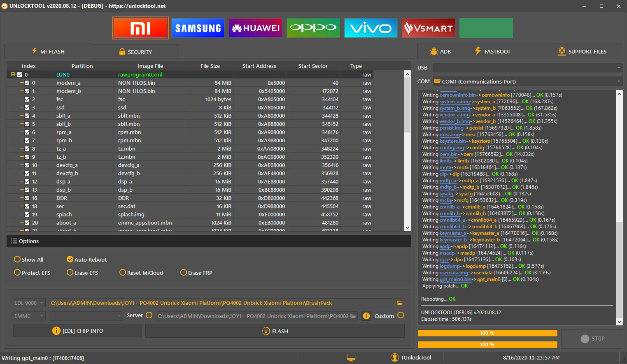Uncheck the splash partition checkbox
The image size is (627, 364).
pyautogui.click(x=27, y=214)
